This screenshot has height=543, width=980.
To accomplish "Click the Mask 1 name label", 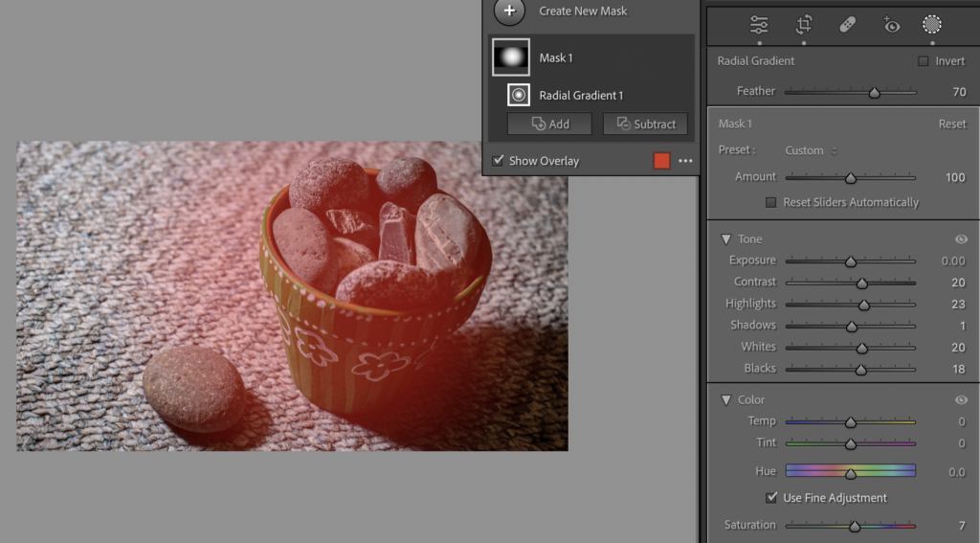I will (x=556, y=57).
